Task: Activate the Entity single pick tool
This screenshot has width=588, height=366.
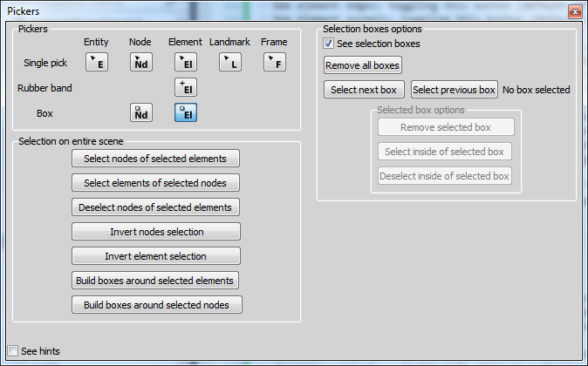Action: click(x=97, y=62)
